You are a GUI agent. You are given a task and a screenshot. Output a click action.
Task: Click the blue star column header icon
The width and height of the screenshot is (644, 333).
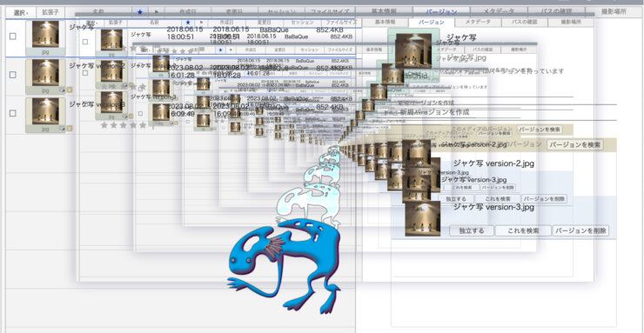click(x=140, y=12)
